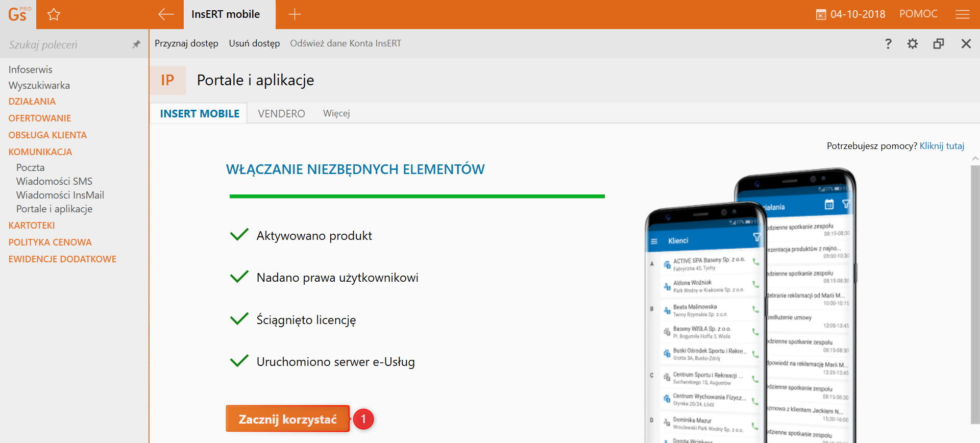Expand the KARTOTEKI section
This screenshot has height=443, width=980.
click(31, 226)
